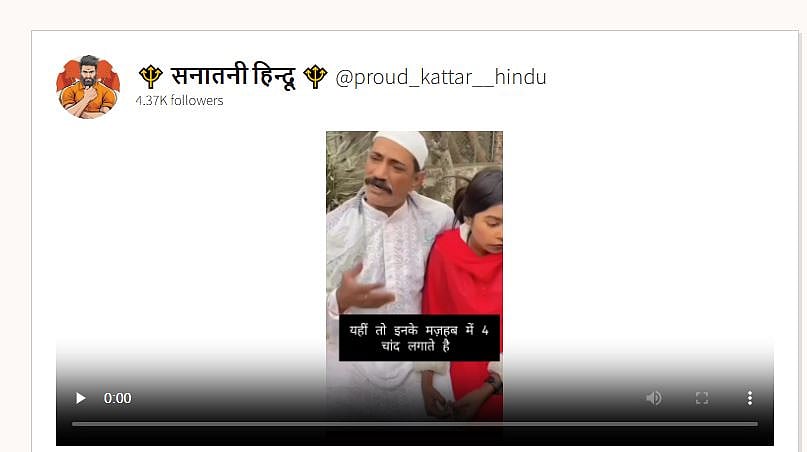Open the bearded man profile avatar

tap(88, 86)
